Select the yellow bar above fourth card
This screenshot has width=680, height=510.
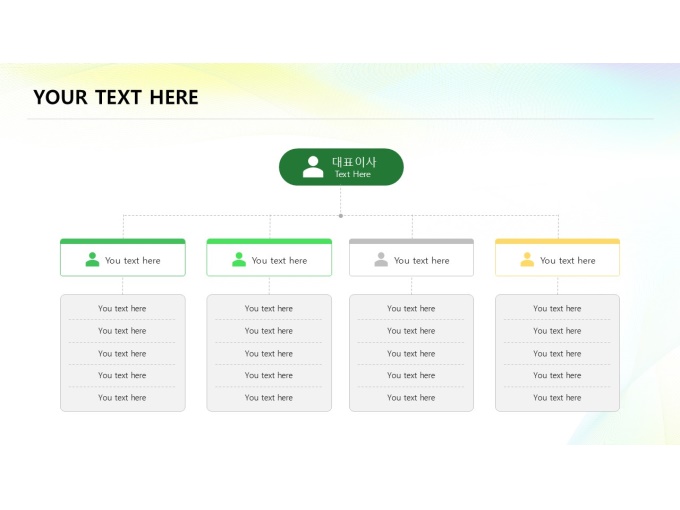click(x=557, y=241)
